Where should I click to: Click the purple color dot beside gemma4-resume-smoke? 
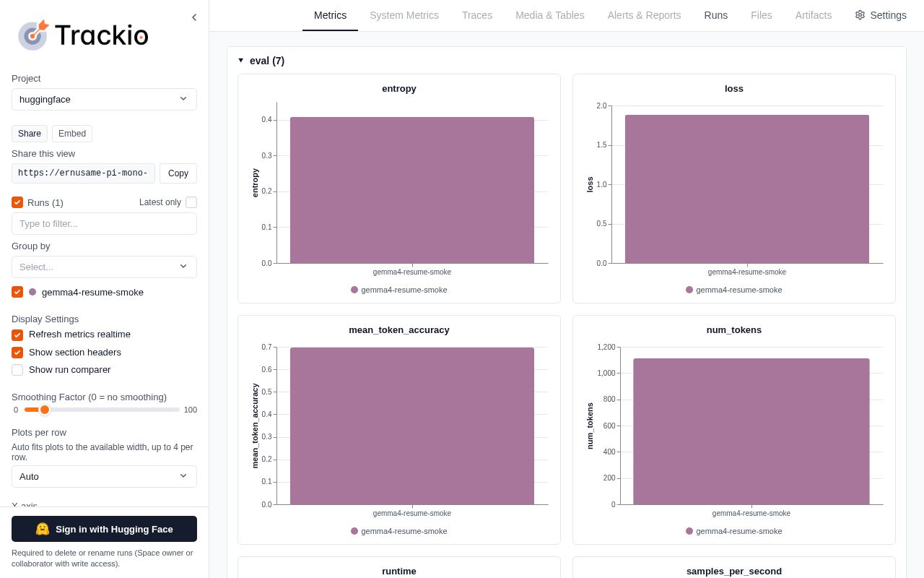(32, 292)
